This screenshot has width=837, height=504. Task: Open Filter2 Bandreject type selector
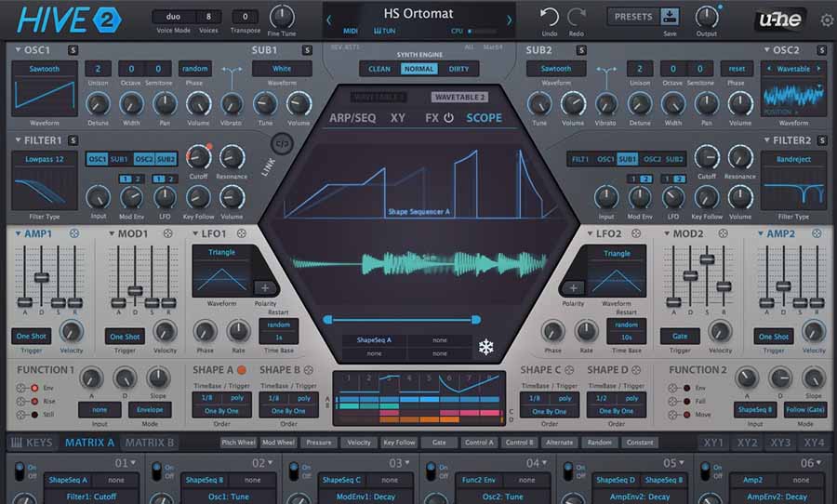tap(794, 159)
